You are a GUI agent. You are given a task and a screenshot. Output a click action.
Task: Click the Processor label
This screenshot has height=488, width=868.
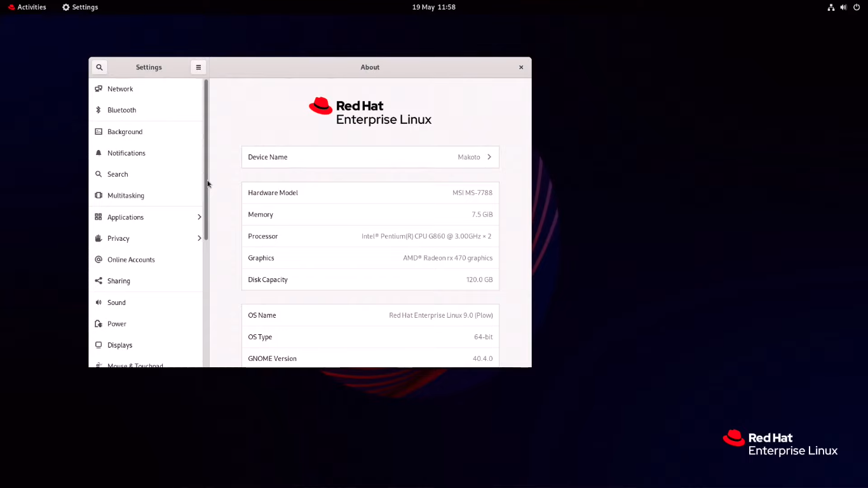pyautogui.click(x=263, y=236)
